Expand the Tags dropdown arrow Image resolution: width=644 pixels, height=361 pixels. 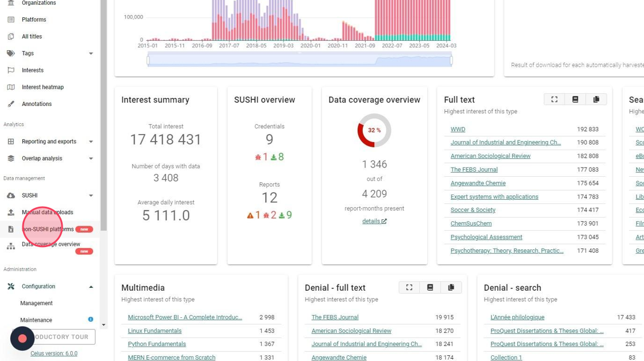[x=91, y=54]
